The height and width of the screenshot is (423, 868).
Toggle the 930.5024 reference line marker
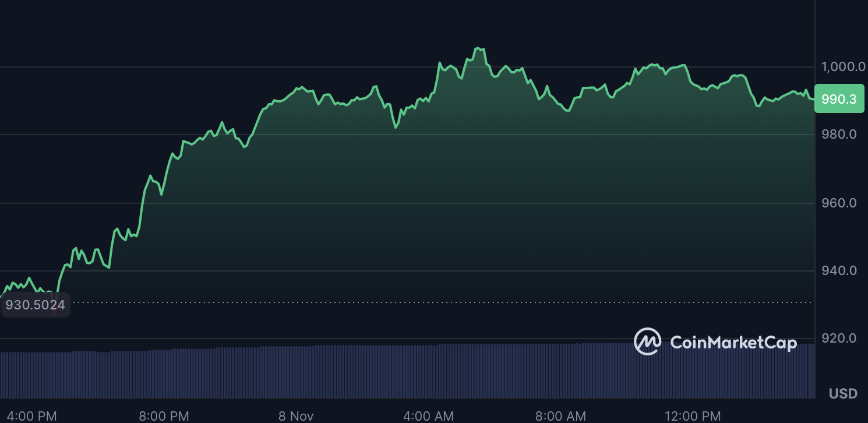(35, 304)
